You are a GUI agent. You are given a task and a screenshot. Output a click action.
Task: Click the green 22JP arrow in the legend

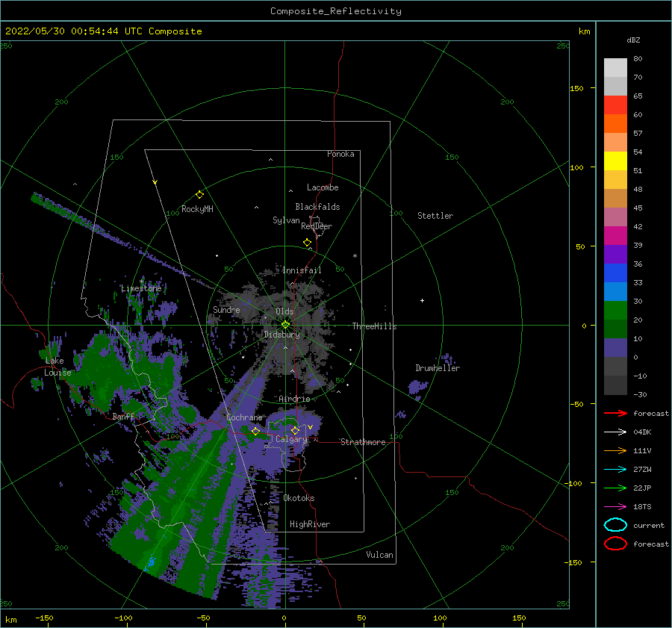coord(615,488)
